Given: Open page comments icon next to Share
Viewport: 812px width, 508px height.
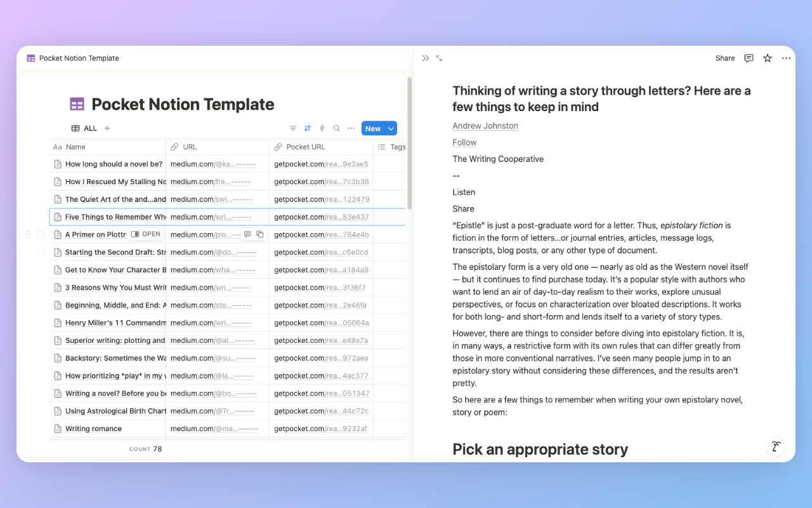Looking at the screenshot, I should click(x=749, y=58).
